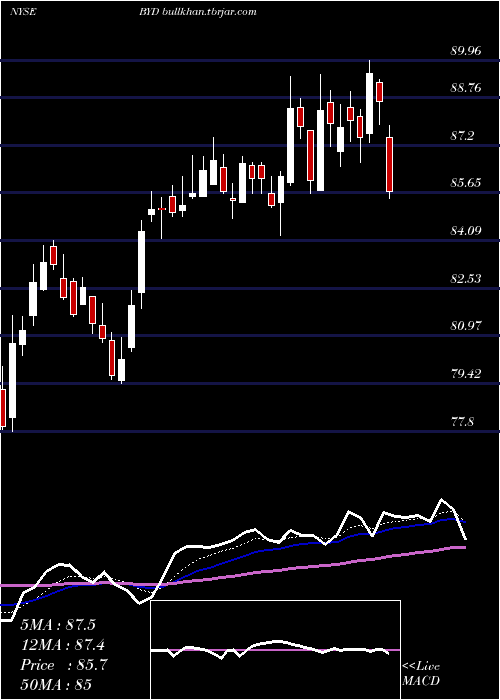Click the 77.8 price level label

[462, 421]
